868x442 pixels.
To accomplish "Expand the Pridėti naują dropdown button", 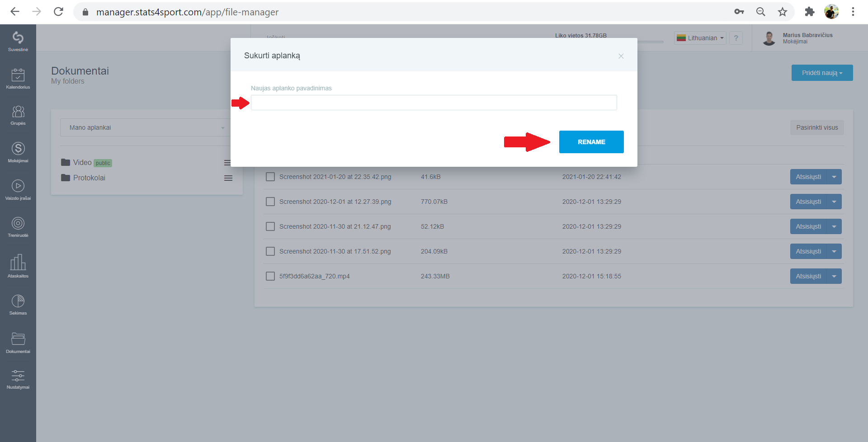I will click(x=822, y=73).
